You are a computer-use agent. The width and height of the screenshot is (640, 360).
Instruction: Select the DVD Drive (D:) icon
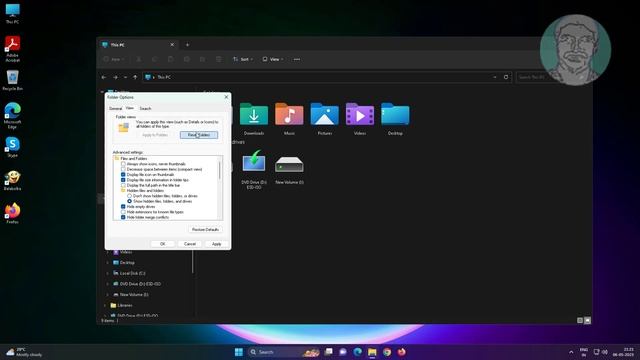point(253,162)
